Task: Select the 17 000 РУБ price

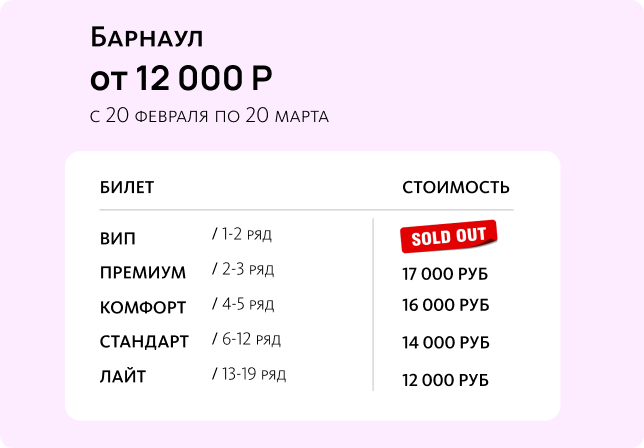Action: (x=445, y=273)
